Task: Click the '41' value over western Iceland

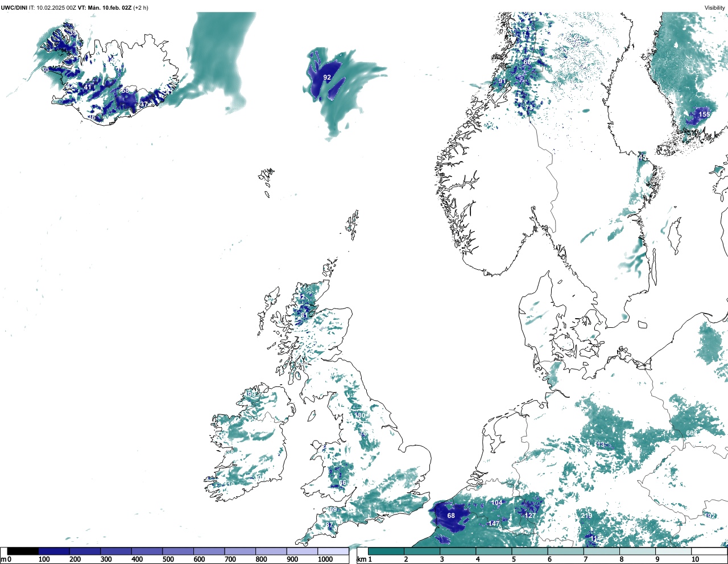Action: (x=88, y=88)
